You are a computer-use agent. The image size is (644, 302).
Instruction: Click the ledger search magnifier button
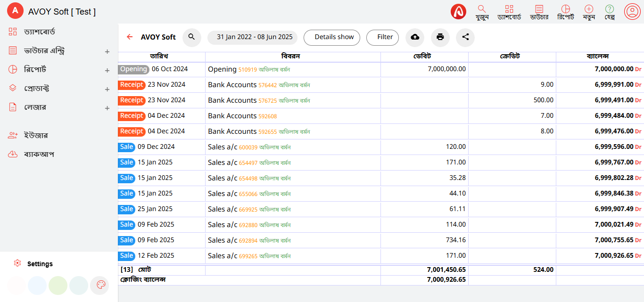[x=192, y=37]
